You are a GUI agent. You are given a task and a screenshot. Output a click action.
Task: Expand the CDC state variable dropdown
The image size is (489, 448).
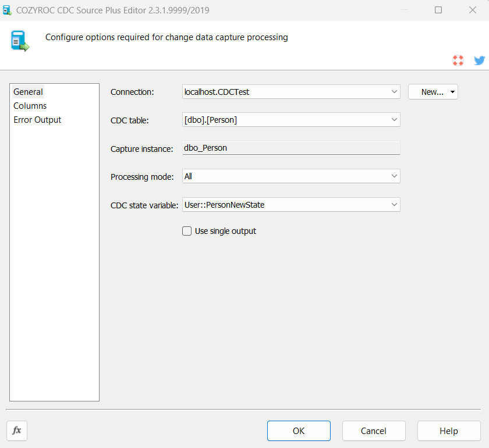pyautogui.click(x=394, y=205)
